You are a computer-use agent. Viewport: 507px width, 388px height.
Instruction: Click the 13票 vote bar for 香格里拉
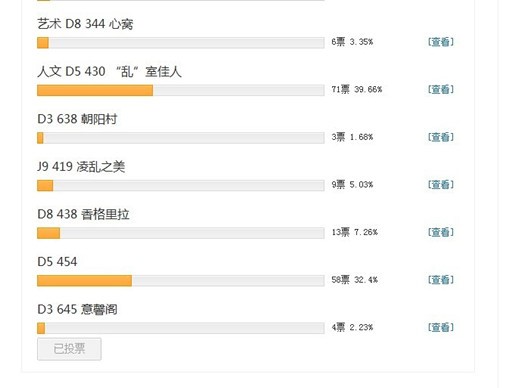click(x=181, y=233)
